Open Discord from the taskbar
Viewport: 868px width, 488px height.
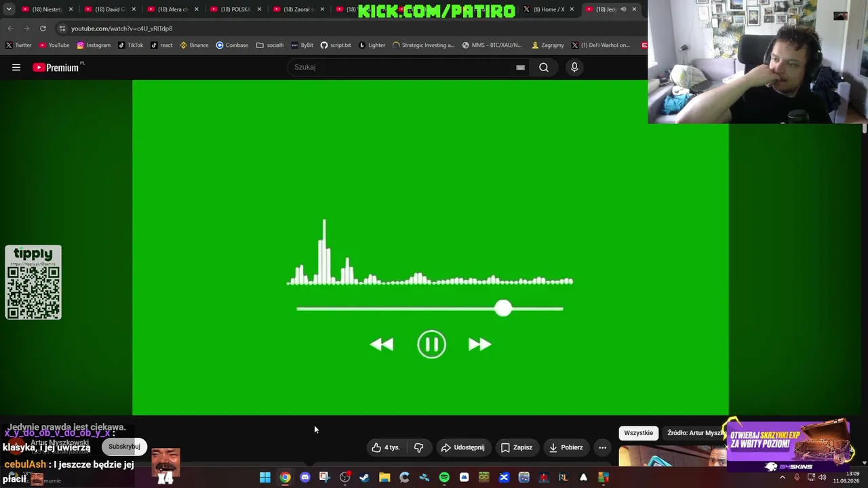(305, 477)
